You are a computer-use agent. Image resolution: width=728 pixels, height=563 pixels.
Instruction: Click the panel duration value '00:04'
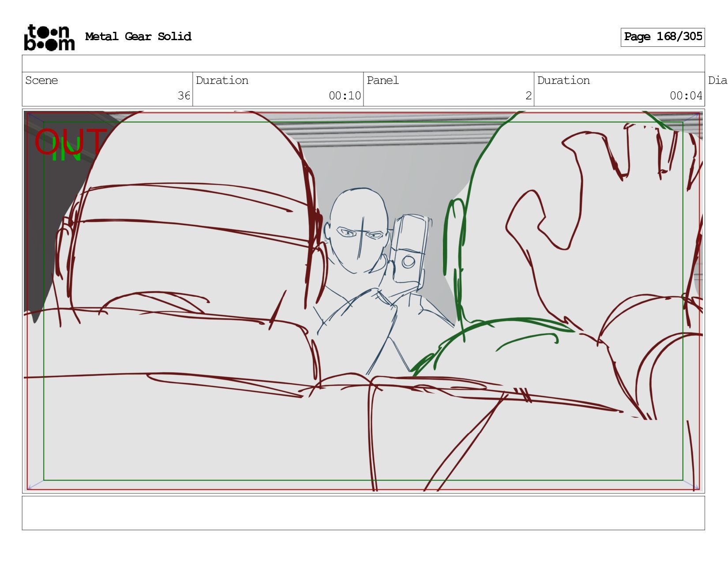coord(686,95)
